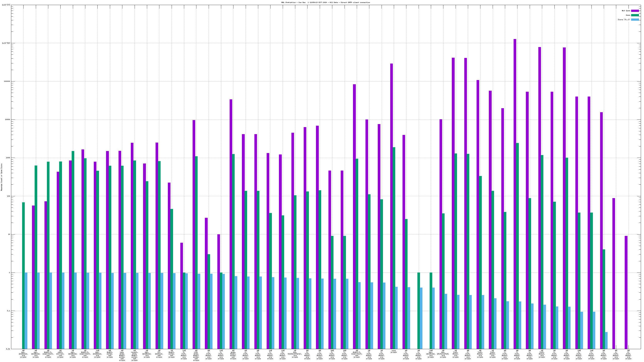
Task: Click the 'Score (0..1)' legend label text
Action: [624, 20]
